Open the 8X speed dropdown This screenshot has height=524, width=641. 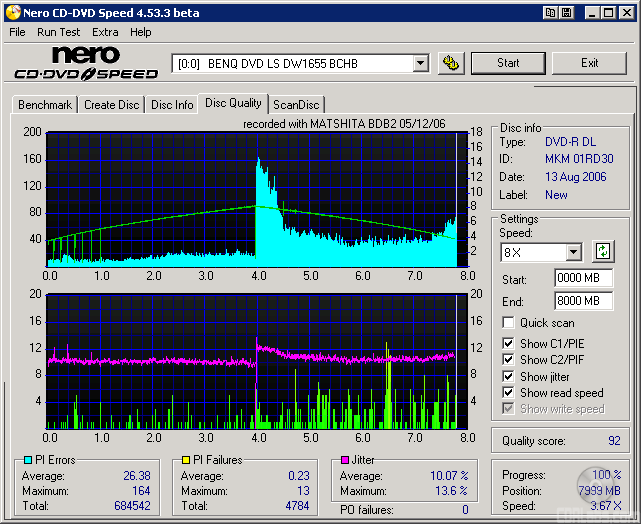pyautogui.click(x=573, y=252)
